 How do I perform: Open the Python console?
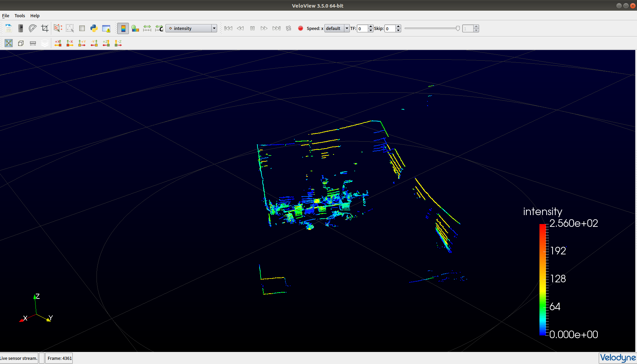(x=94, y=28)
